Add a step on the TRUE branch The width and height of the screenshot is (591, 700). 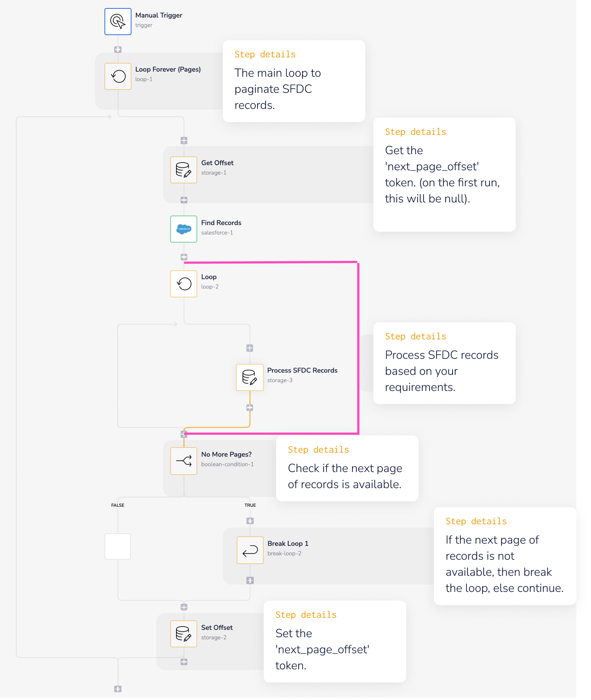click(250, 521)
